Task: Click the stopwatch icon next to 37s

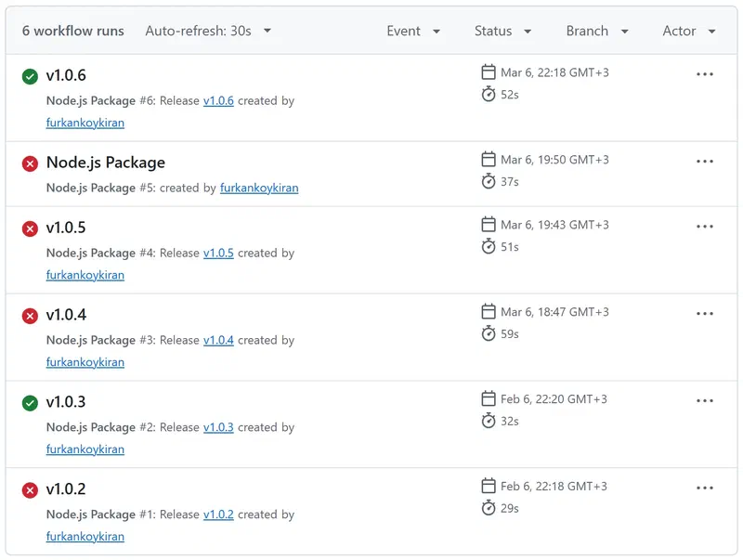Action: click(489, 181)
